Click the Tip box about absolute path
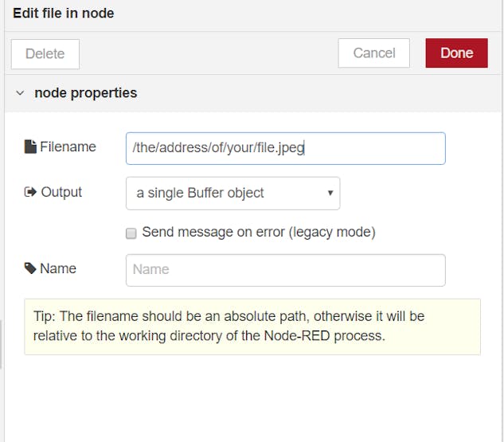Viewport: 504px width, 442px height. pos(252,327)
